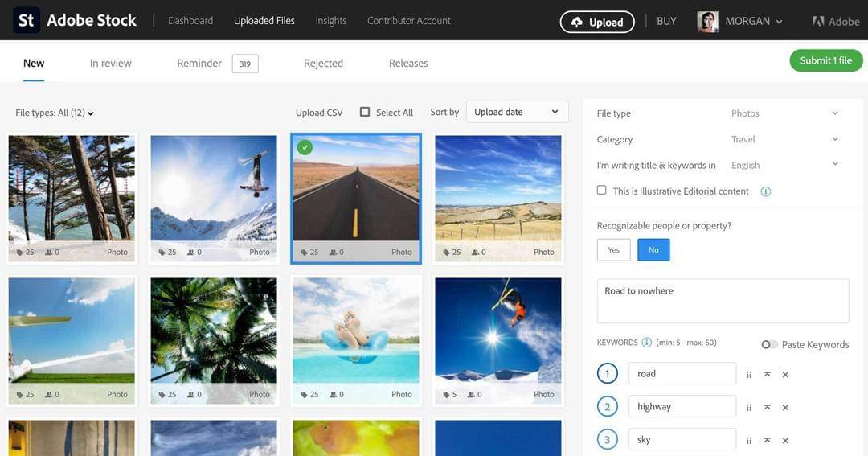
Task: Switch to In review tab
Action: coord(111,64)
